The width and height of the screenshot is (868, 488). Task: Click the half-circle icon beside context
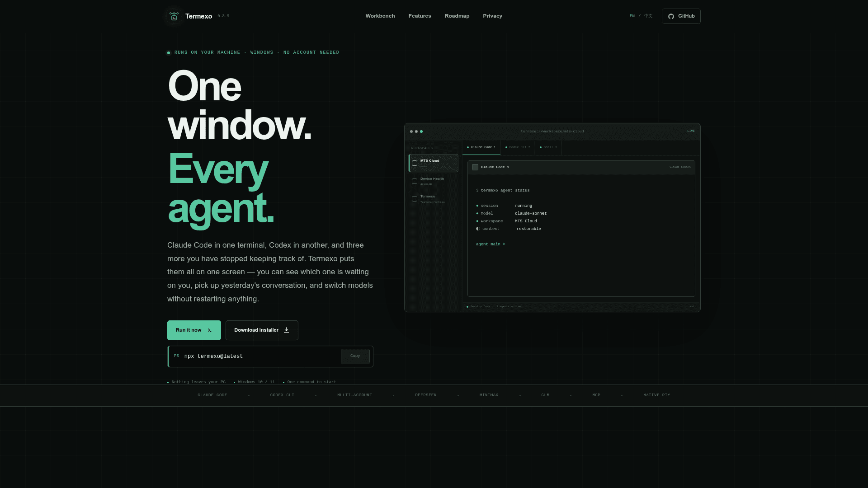tap(478, 229)
